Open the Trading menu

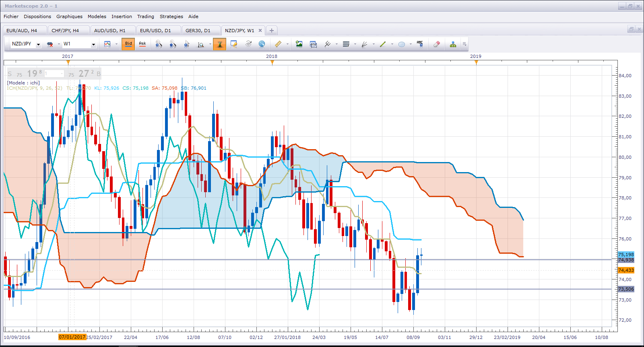[x=146, y=16]
